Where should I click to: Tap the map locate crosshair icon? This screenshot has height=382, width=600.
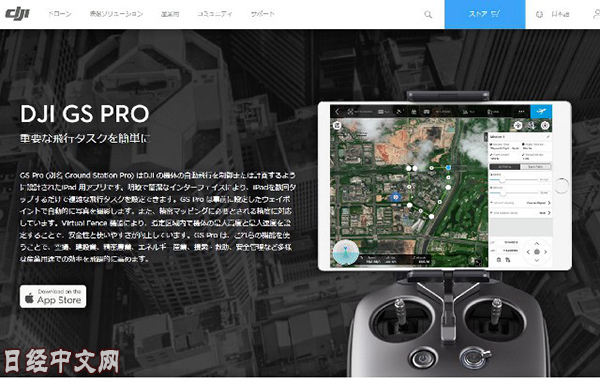click(518, 125)
